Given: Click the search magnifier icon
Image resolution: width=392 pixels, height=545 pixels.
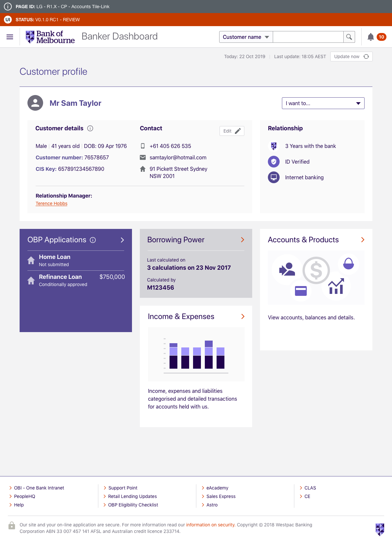Looking at the screenshot, I should click(349, 37).
